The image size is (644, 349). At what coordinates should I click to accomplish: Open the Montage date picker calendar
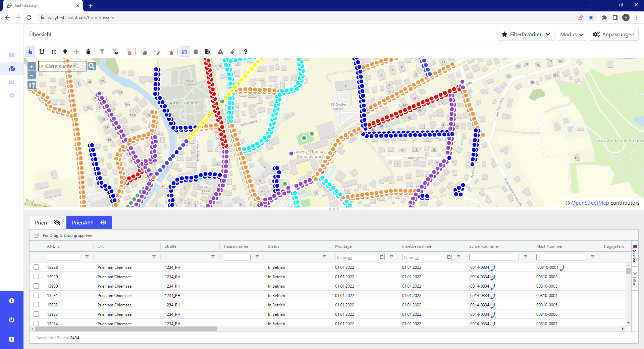pos(382,257)
